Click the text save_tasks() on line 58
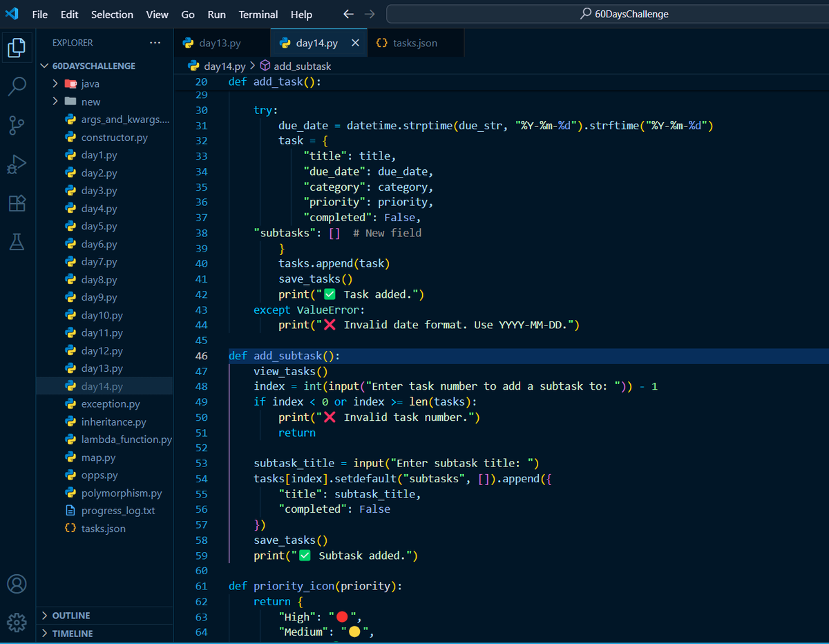 [291, 540]
